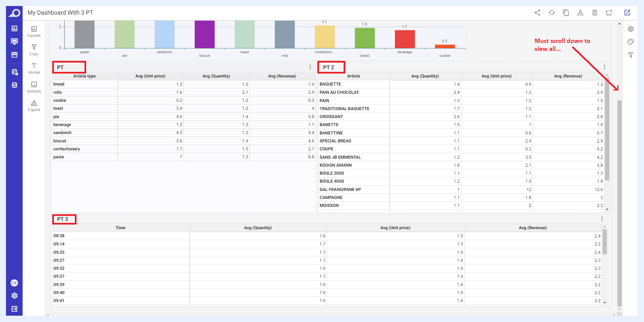644x322 pixels.
Task: Add a Dashlet from the side panel
Action: (34, 32)
